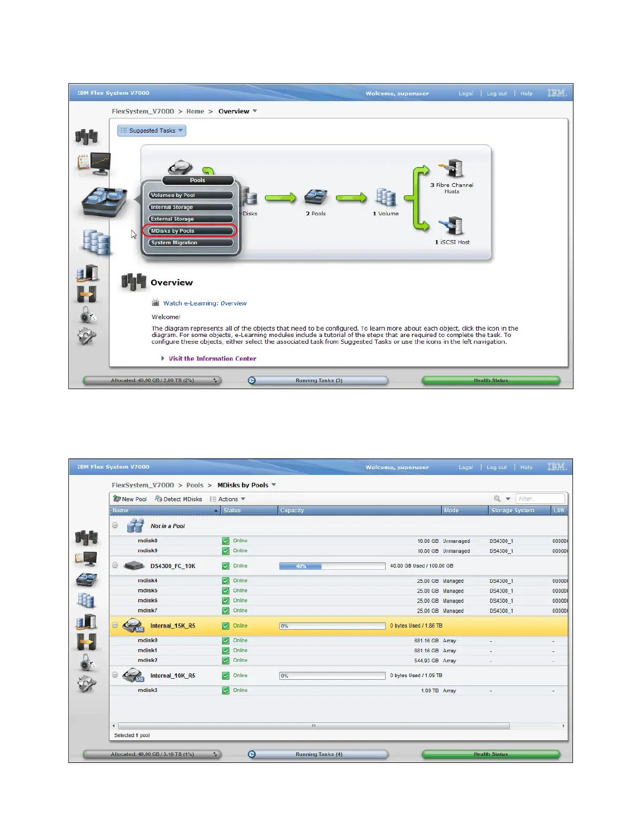644x834 pixels.
Task: Select External Storage in the Pools menu
Action: (190, 219)
